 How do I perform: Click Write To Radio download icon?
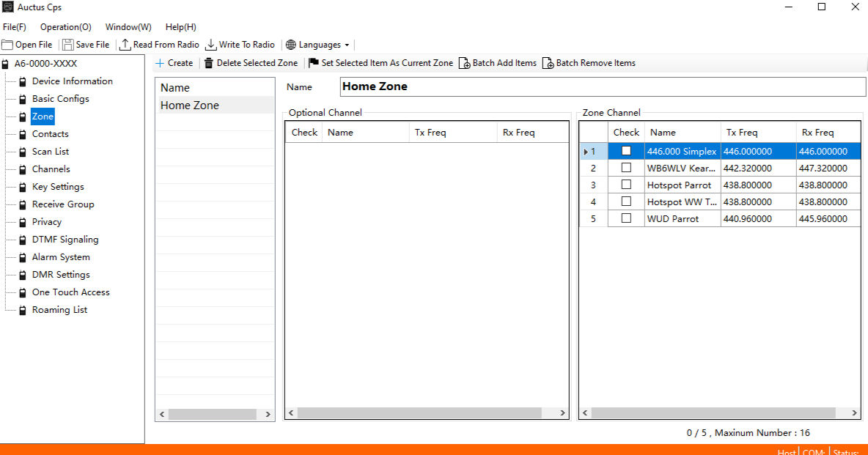tap(211, 45)
